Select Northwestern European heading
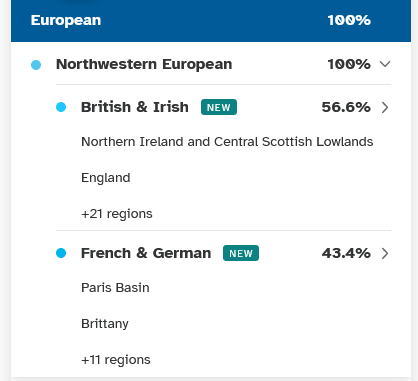The image size is (418, 381). coord(144,64)
